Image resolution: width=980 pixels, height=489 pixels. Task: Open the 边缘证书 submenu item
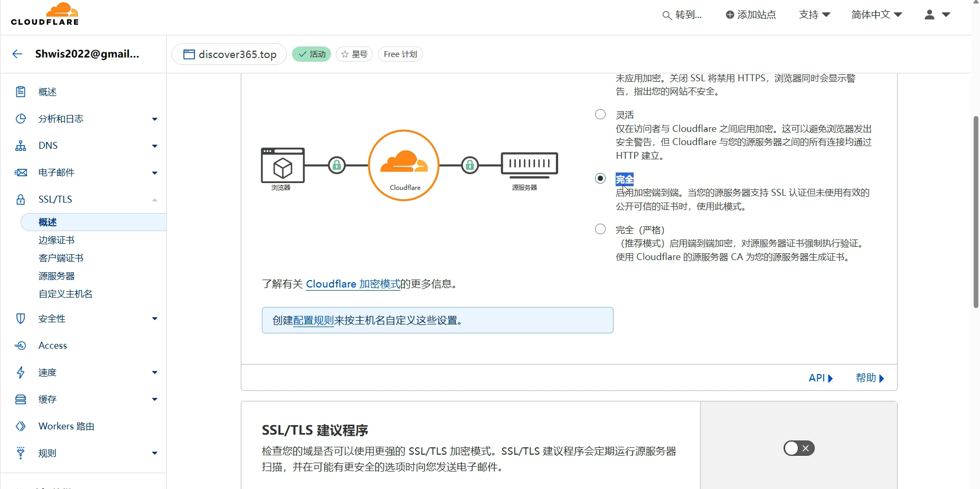click(x=56, y=240)
